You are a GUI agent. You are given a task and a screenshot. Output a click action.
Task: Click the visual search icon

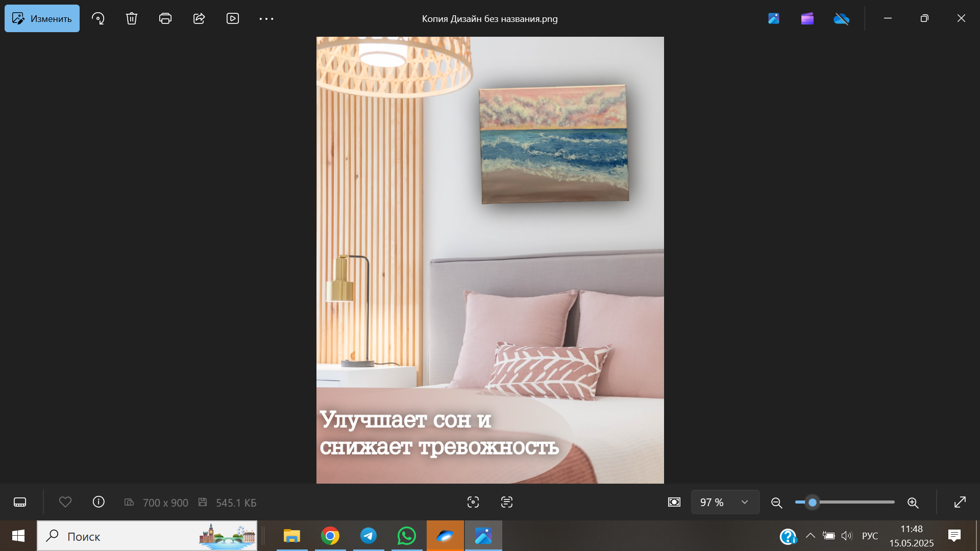tap(473, 503)
